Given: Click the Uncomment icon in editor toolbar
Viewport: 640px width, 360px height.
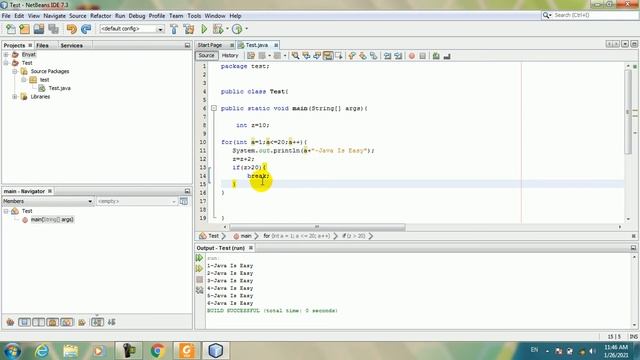Looking at the screenshot, I should click(x=447, y=56).
